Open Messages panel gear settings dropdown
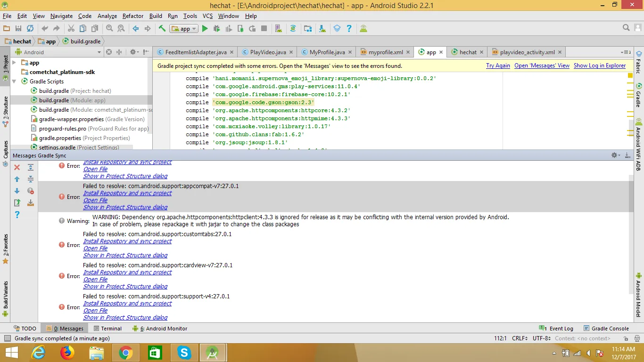The image size is (644, 362). point(615,155)
